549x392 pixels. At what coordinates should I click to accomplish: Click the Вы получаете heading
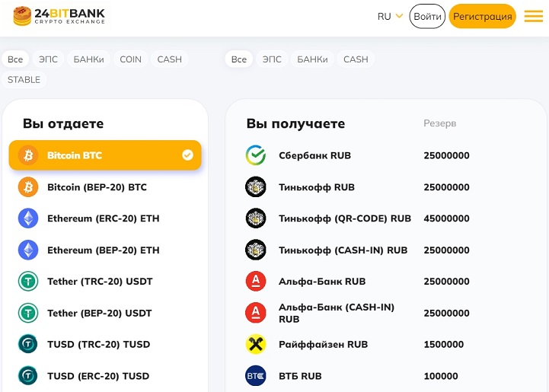pyautogui.click(x=295, y=123)
